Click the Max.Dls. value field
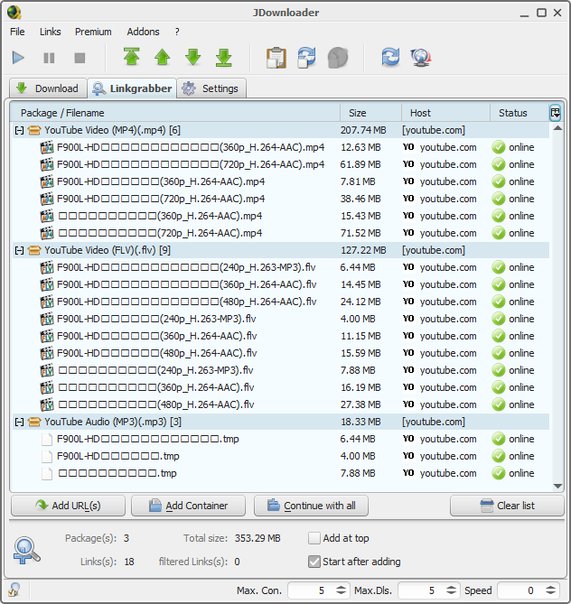Viewport: 571px width, 604px height. click(421, 590)
